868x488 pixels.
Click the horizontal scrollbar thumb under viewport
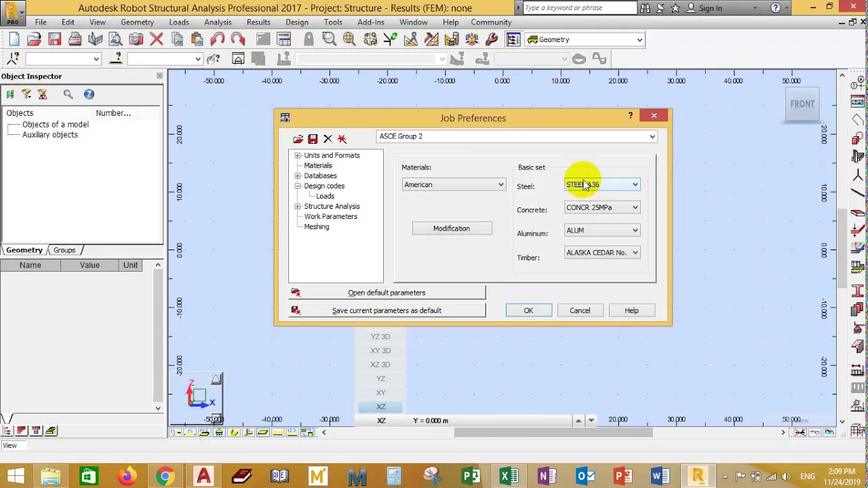(x=553, y=432)
